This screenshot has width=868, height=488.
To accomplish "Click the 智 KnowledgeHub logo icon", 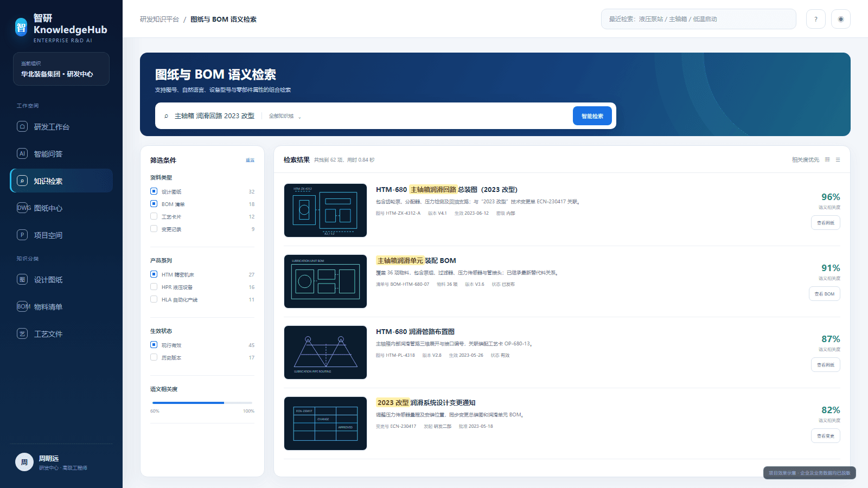I will point(21,27).
